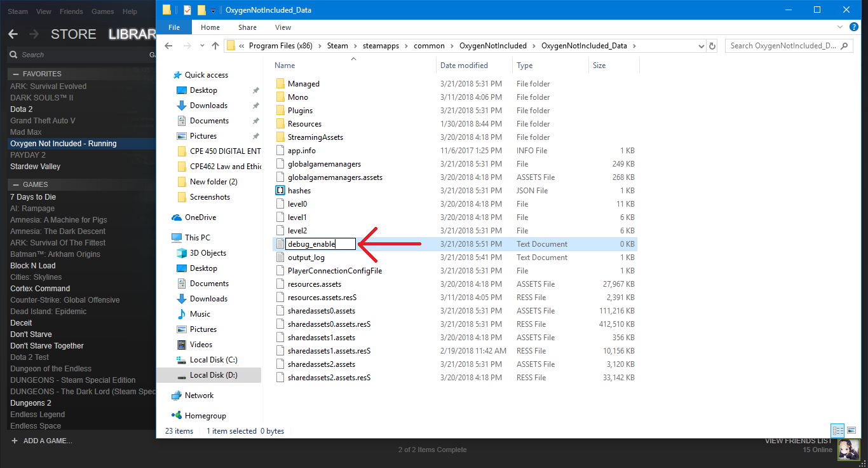Screen dimensions: 868x468
Task: Click the debug_enable rename text box
Action: [320, 244]
